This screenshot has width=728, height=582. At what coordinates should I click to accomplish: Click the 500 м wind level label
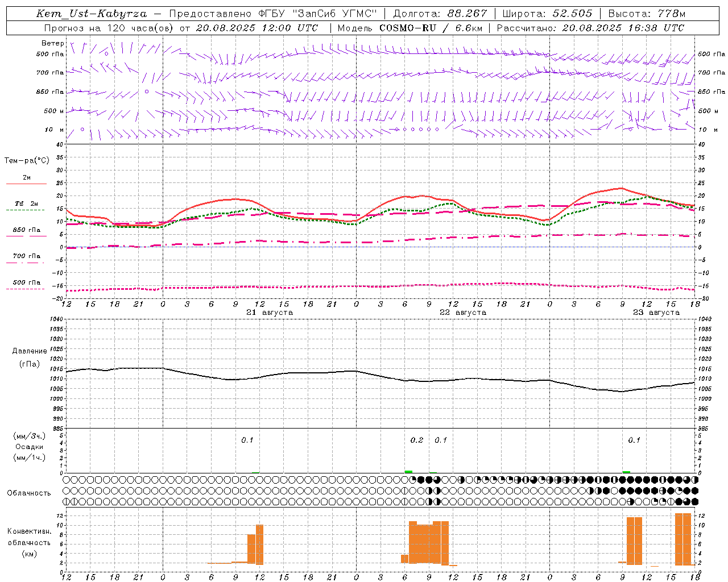pos(54,111)
